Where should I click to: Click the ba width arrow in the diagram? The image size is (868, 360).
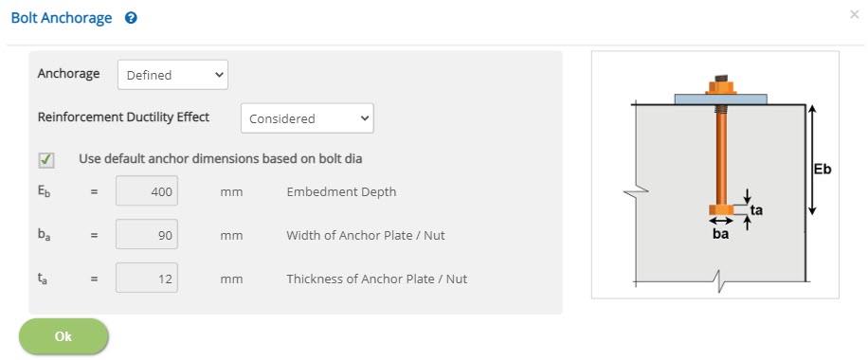tap(721, 221)
